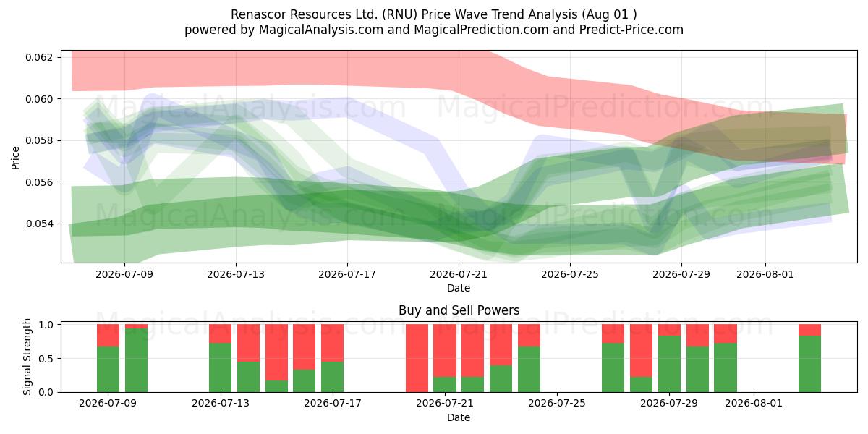Click the 2026-07-17 tick under the price chart
868x434 pixels.
point(347,274)
